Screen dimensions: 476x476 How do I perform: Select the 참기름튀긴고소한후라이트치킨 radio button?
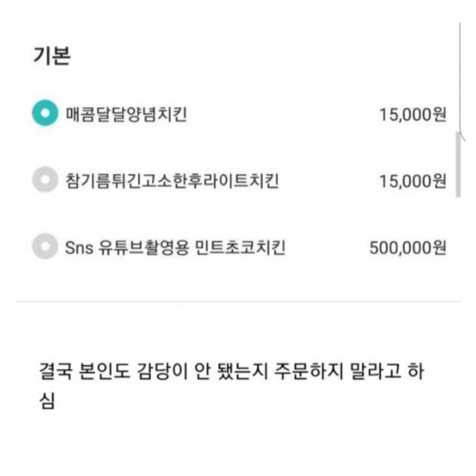pyautogui.click(x=44, y=180)
